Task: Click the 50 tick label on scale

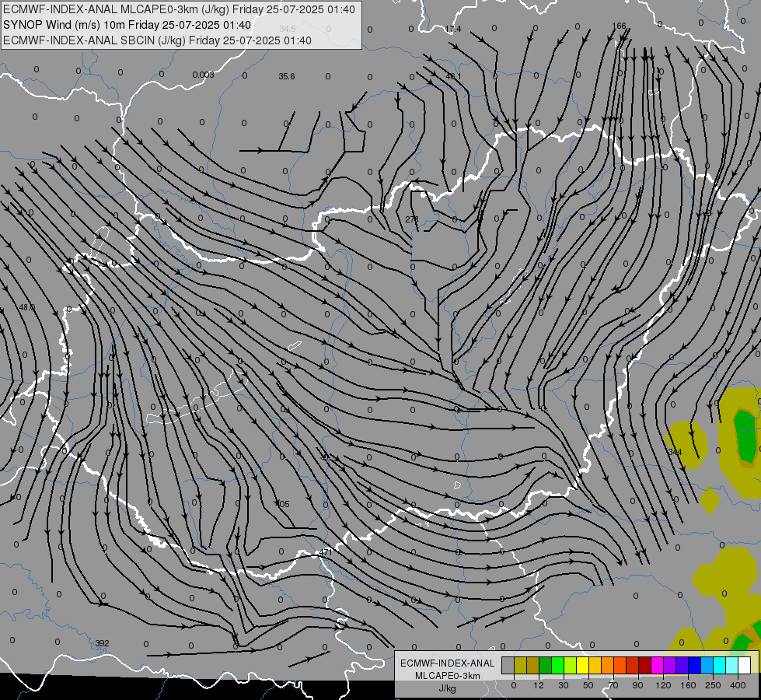Action: click(588, 685)
